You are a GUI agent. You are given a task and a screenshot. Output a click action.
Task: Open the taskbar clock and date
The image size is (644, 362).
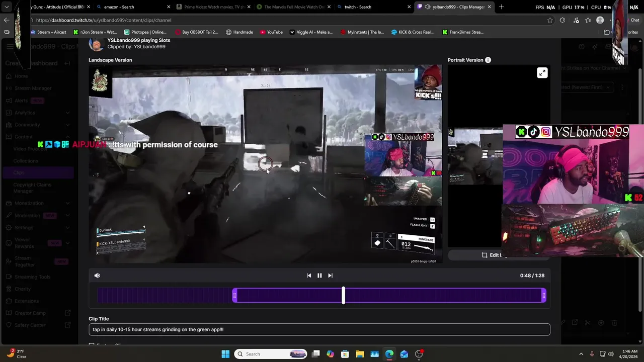(630, 354)
